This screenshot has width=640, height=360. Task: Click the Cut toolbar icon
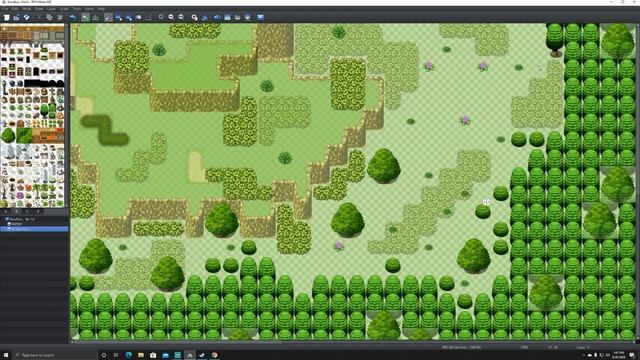pos(40,17)
